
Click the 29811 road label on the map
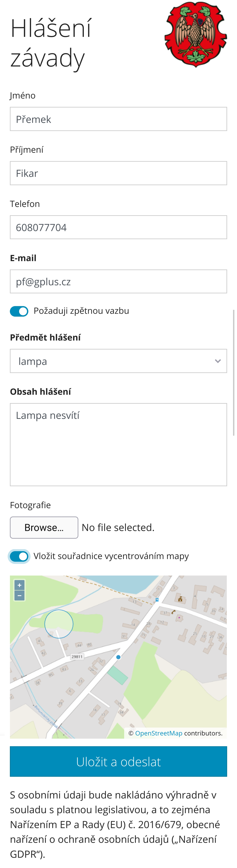pyautogui.click(x=77, y=656)
